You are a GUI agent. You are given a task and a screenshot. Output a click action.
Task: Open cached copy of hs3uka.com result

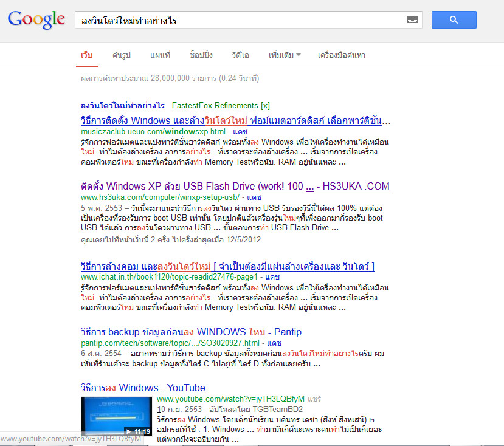click(x=254, y=197)
